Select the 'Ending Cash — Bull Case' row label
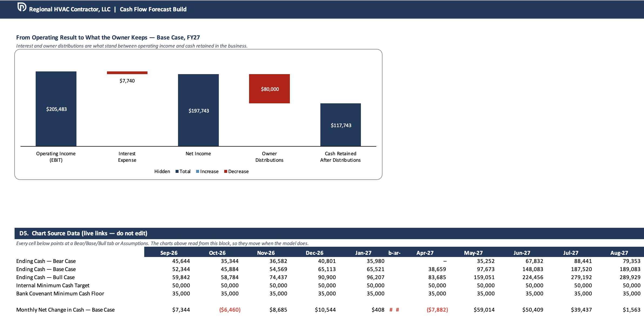This screenshot has height=323, width=644. (x=45, y=277)
